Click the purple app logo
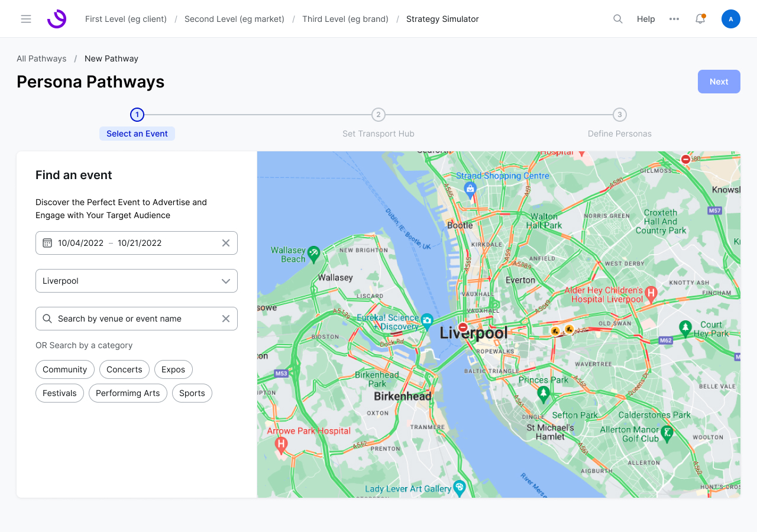Screen dimensions: 757x532 57,19
